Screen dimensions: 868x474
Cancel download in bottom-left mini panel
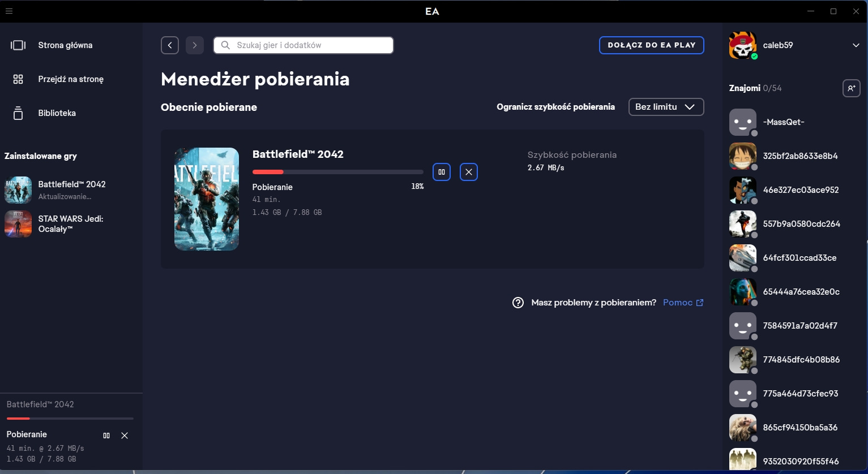coord(125,436)
